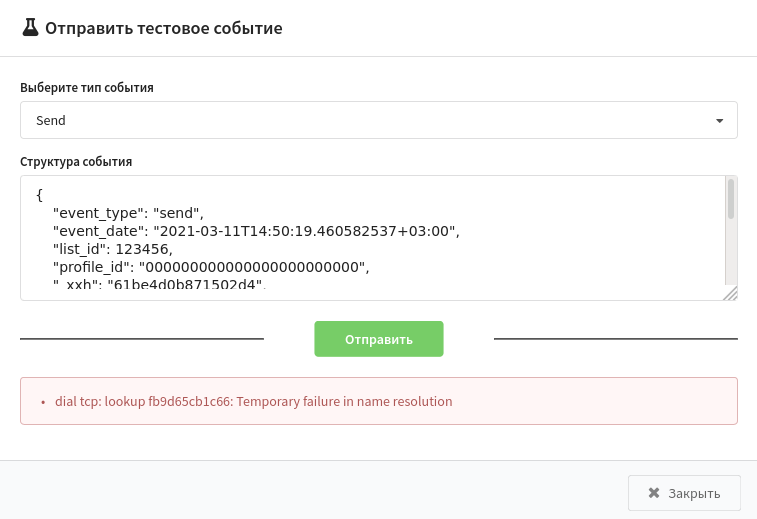The width and height of the screenshot is (757, 519).
Task: Click the red bullet of the error message
Action: [x=43, y=402]
